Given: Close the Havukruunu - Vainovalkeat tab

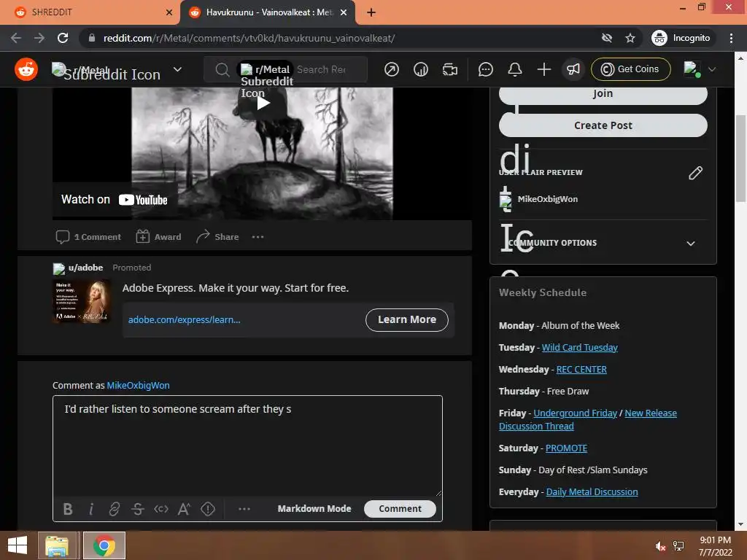Looking at the screenshot, I should (344, 13).
